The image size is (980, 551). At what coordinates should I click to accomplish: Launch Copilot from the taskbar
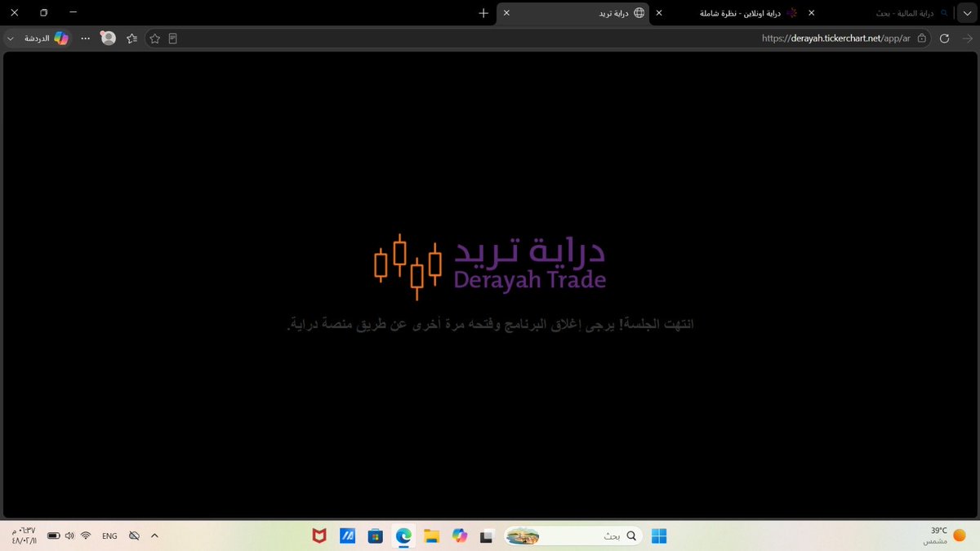click(460, 536)
